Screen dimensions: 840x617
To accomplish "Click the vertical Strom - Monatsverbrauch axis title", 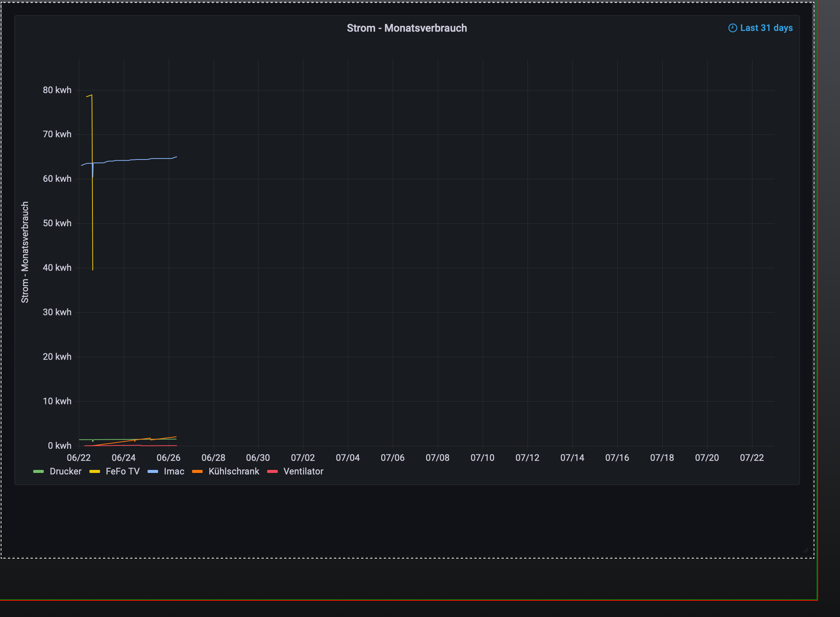I will tap(25, 252).
